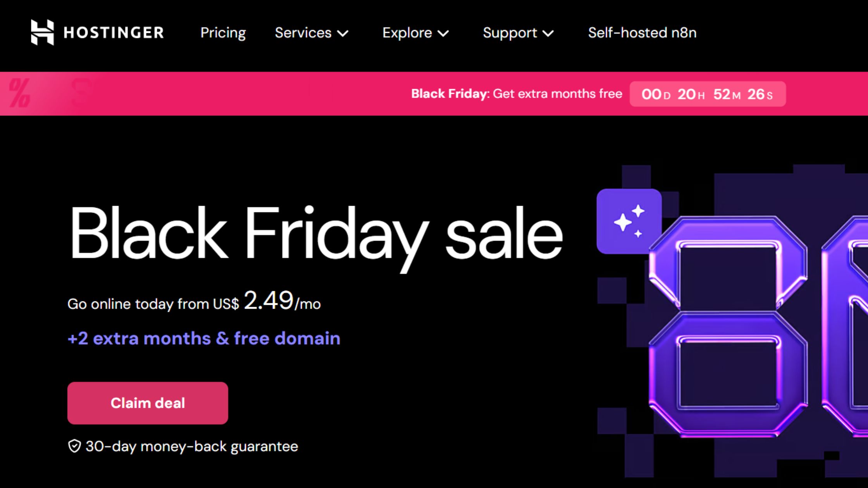Click the shield icon beside money-back guarantee

(x=74, y=446)
